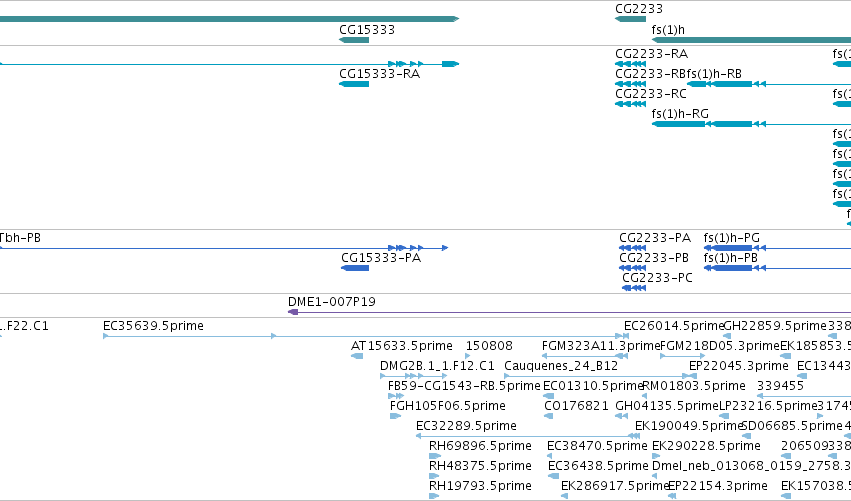Select the CG15333-PA protein feature
The width and height of the screenshot is (851, 501).
click(x=355, y=268)
